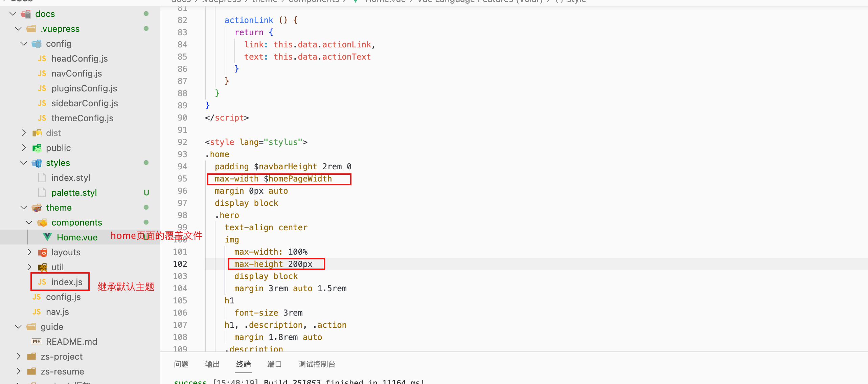Click the styles folder icon
The width and height of the screenshot is (868, 384).
tap(37, 163)
